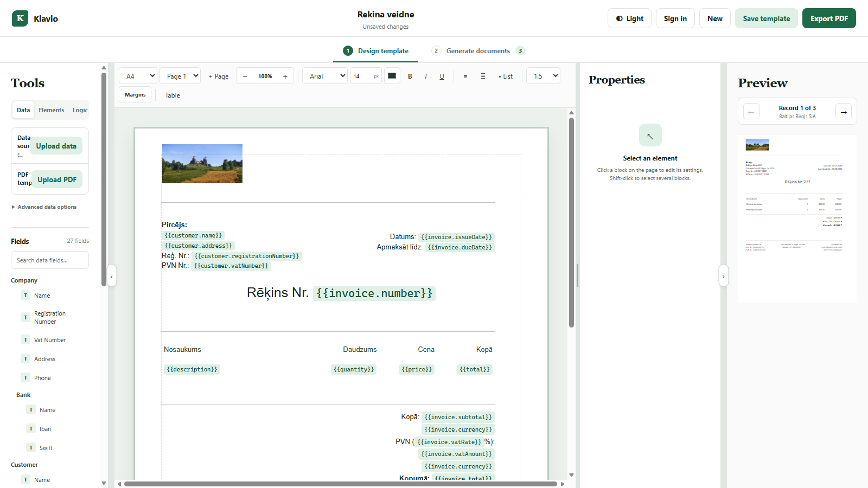Click the type icon beside Address

pyautogui.click(x=25, y=359)
